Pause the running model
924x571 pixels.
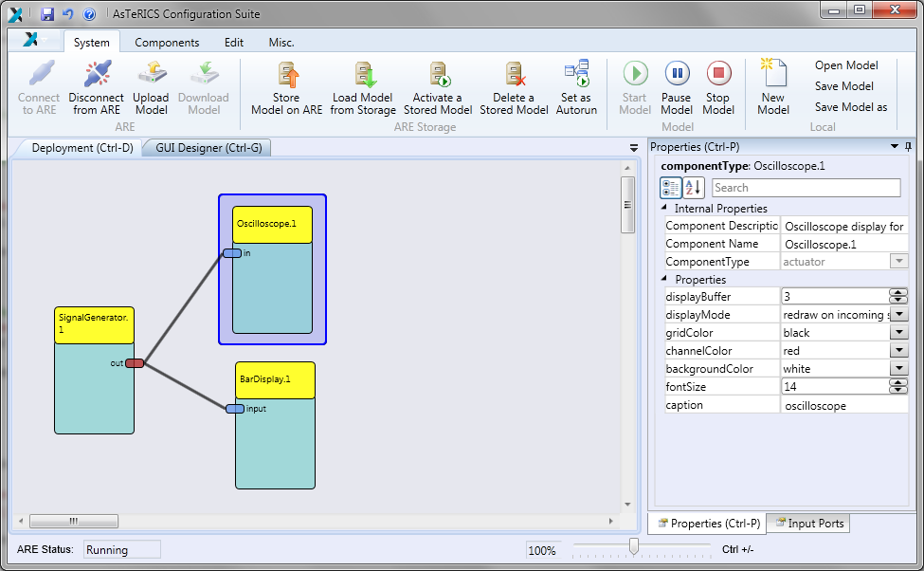(677, 75)
